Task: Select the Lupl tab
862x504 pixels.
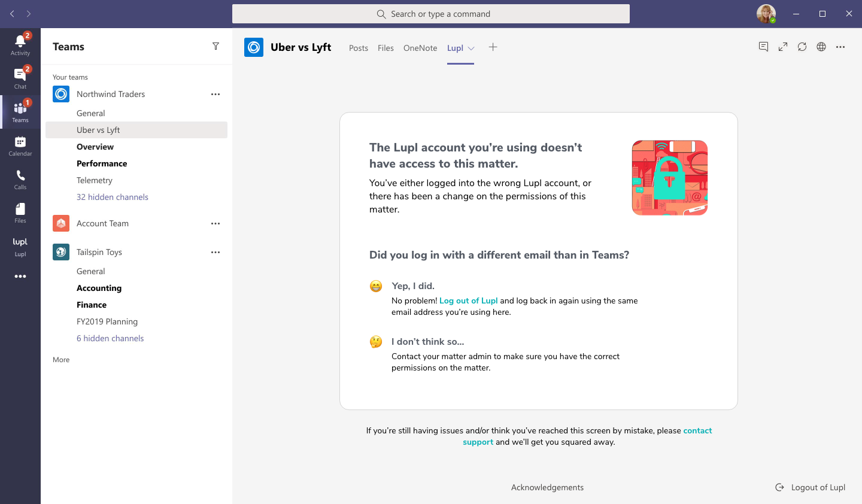Action: point(455,48)
